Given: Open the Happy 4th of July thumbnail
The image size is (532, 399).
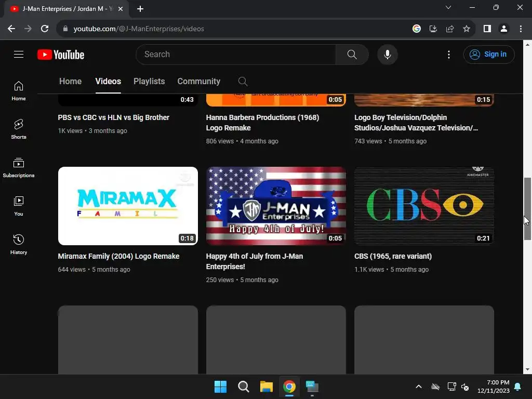Looking at the screenshot, I should (x=276, y=206).
